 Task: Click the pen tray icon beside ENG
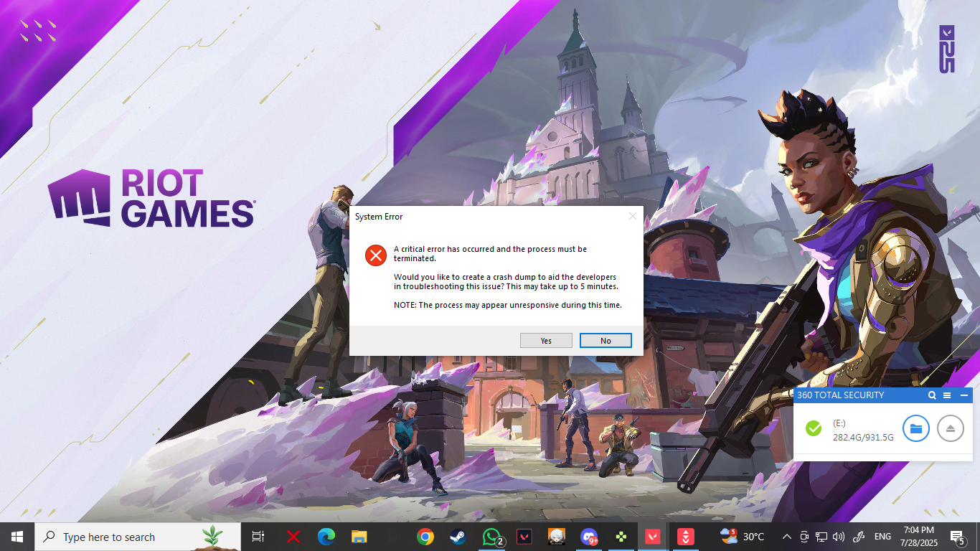858,537
